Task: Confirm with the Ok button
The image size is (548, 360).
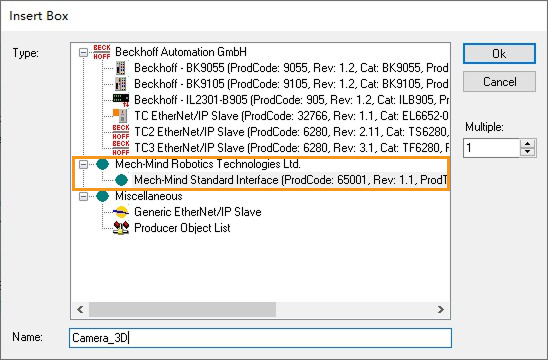Action: coord(499,53)
